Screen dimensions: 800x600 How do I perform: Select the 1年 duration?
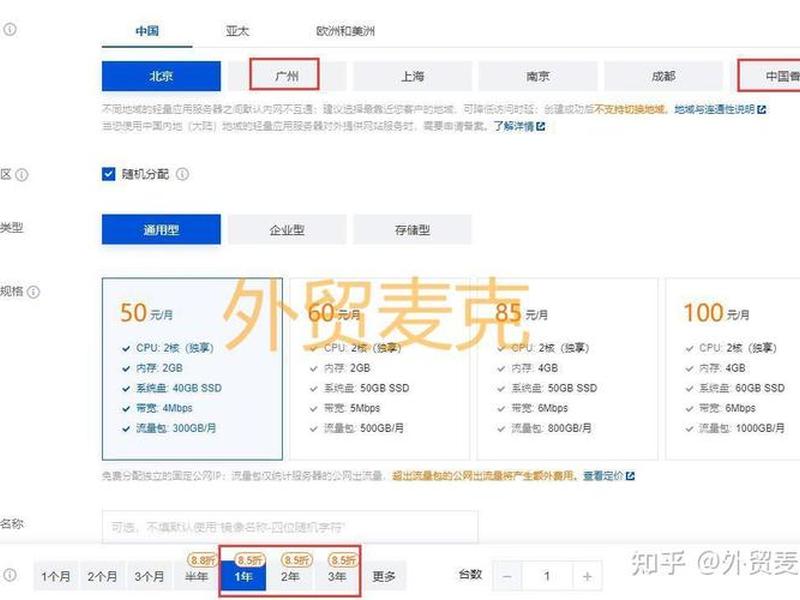[x=243, y=577]
